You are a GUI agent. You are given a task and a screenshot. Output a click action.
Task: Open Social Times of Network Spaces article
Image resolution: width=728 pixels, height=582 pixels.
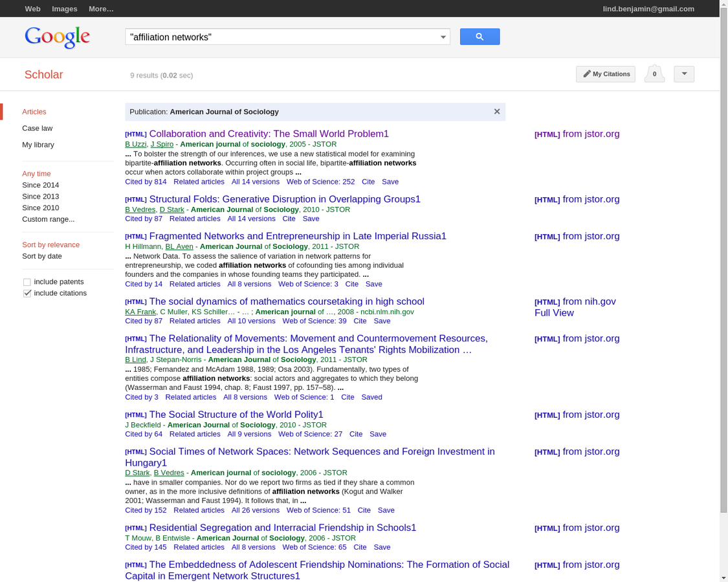click(x=310, y=457)
